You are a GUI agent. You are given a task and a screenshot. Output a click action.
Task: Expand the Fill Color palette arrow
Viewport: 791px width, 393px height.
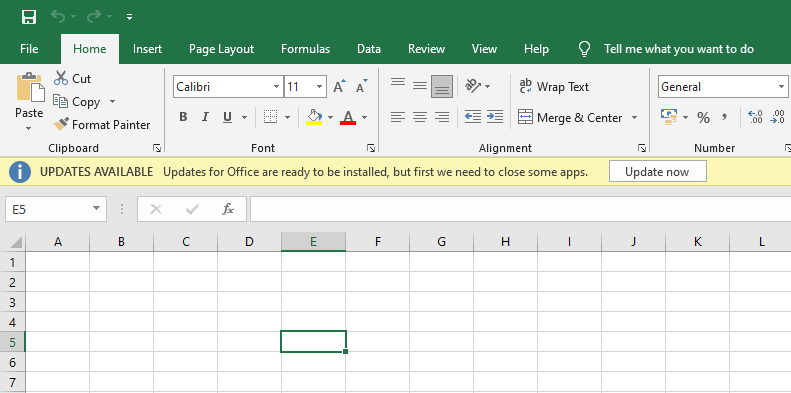(x=330, y=118)
